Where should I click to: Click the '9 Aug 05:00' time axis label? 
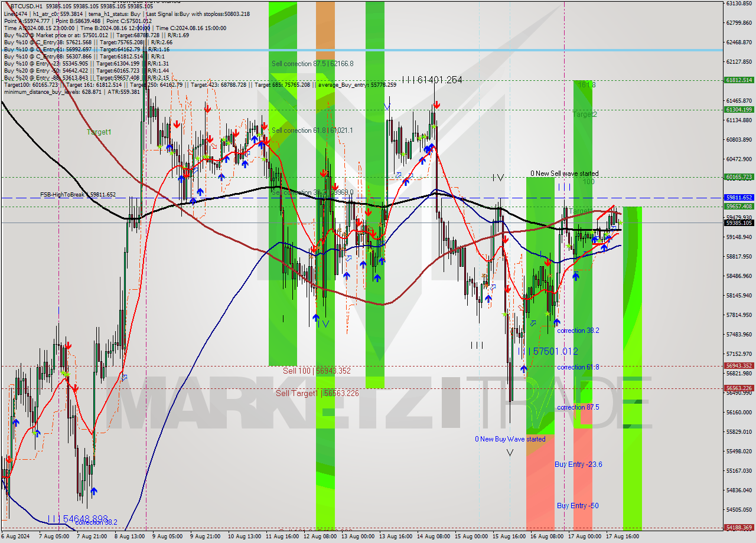pyautogui.click(x=168, y=537)
